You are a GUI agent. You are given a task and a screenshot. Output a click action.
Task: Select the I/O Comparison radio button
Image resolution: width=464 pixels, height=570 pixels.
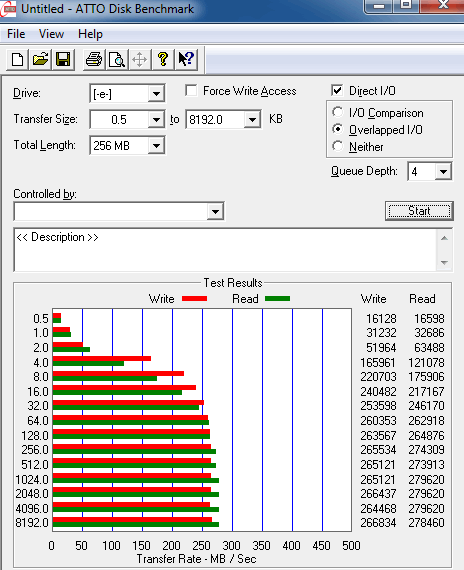337,112
